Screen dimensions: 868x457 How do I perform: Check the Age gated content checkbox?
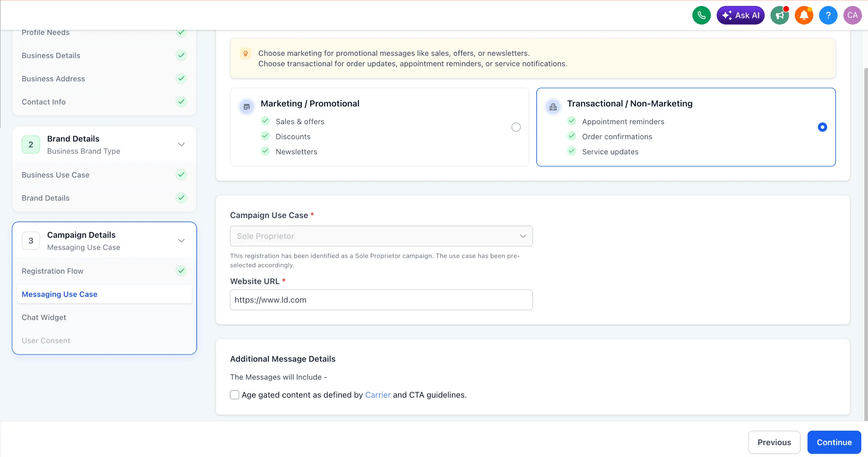[234, 395]
